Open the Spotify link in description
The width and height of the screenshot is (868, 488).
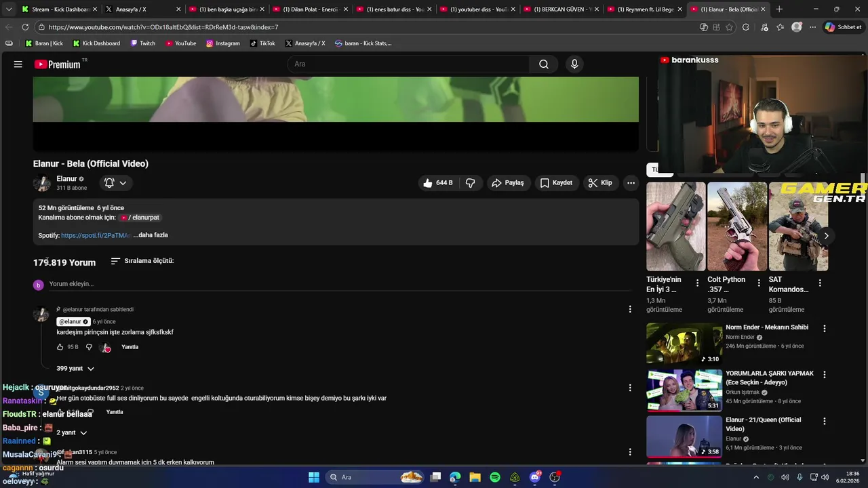point(96,235)
